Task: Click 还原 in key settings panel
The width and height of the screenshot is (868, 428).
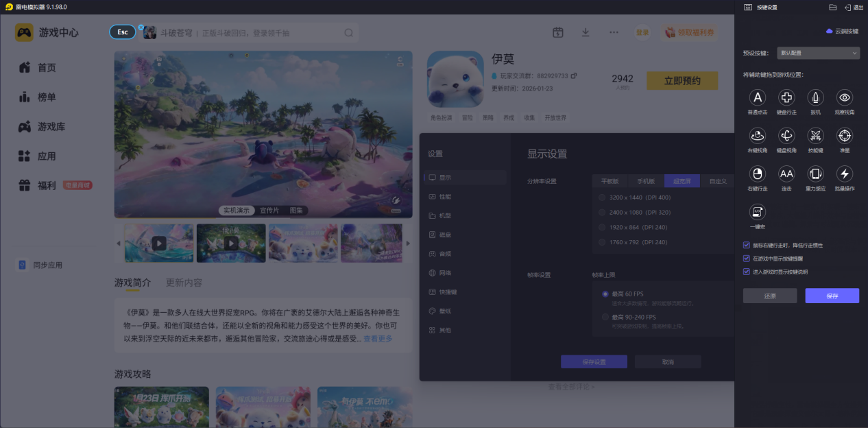Action: click(x=770, y=296)
